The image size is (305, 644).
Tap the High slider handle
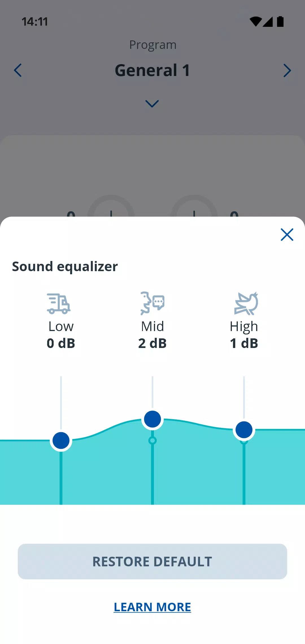pos(244,430)
